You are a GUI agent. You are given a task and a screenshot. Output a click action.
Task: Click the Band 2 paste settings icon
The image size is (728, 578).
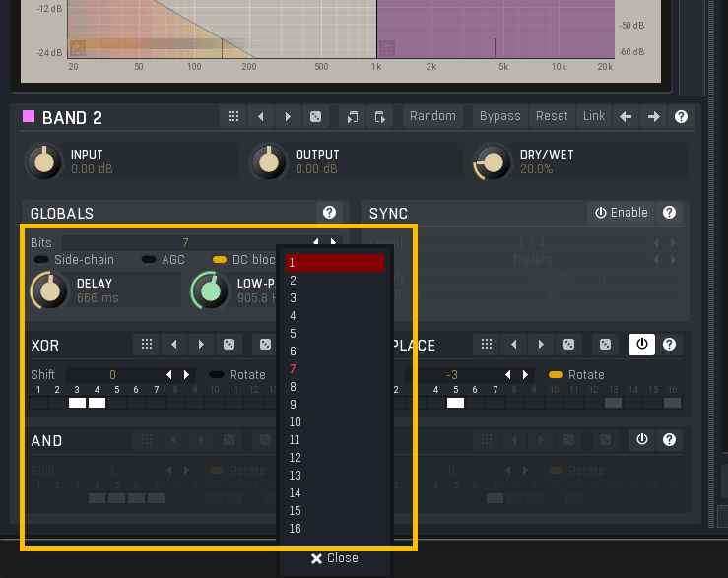pos(380,116)
